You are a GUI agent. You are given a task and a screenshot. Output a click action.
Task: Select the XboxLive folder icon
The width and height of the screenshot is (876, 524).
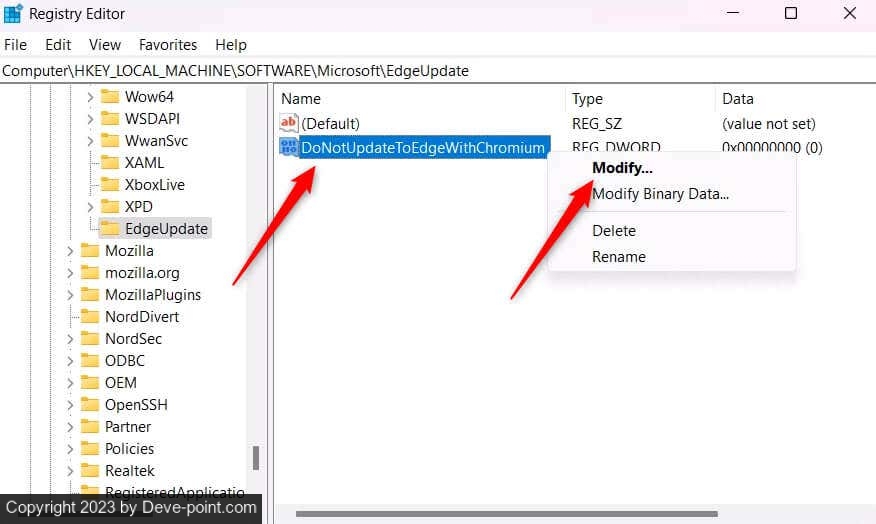coord(110,185)
